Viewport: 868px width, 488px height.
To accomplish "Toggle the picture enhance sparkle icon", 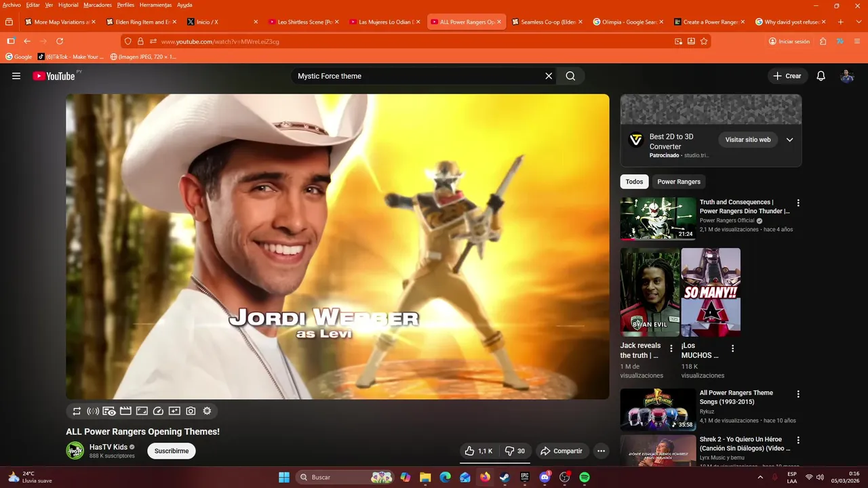I will 174,411.
